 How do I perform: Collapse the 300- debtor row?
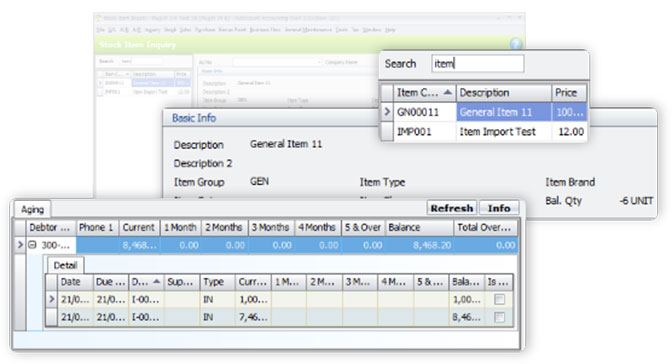click(32, 245)
